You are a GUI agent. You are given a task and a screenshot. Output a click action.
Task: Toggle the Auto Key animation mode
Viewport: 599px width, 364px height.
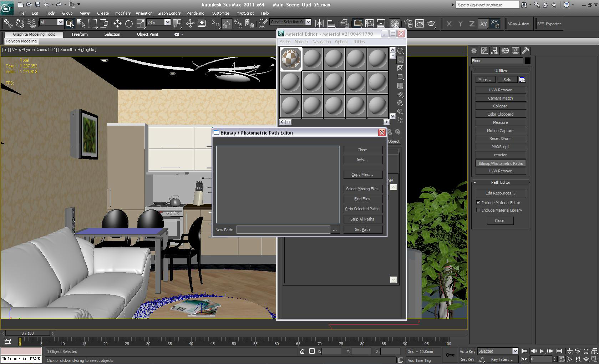point(467,352)
